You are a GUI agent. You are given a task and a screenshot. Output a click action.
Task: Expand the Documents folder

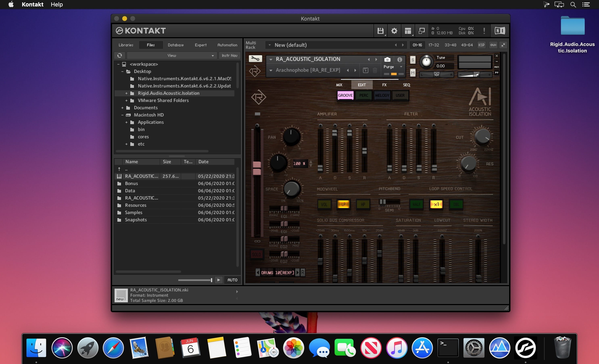point(122,108)
